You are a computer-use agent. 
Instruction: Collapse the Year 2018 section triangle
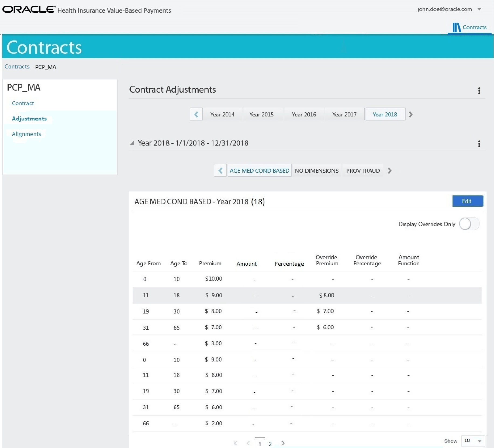coord(132,143)
